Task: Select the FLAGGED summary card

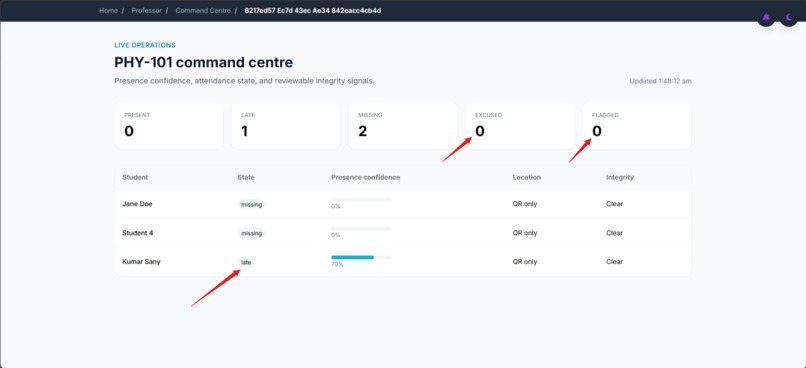Action: [637, 125]
